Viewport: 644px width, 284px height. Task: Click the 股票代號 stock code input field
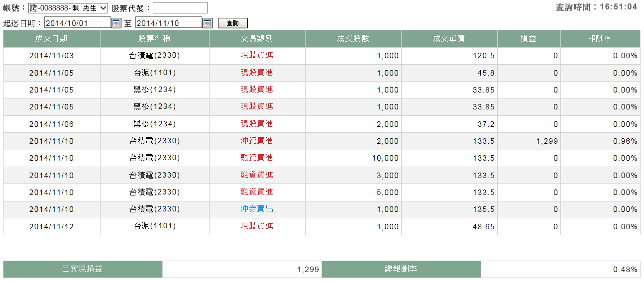(180, 8)
